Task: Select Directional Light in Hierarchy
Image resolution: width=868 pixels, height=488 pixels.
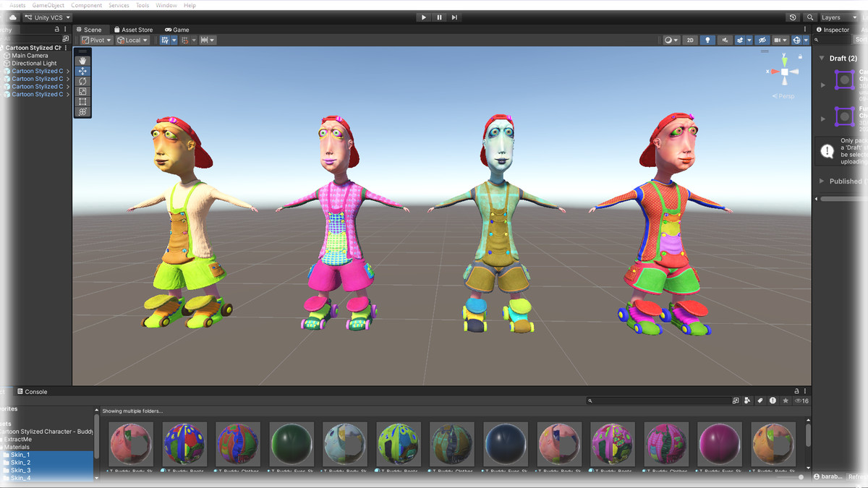Action: tap(34, 64)
